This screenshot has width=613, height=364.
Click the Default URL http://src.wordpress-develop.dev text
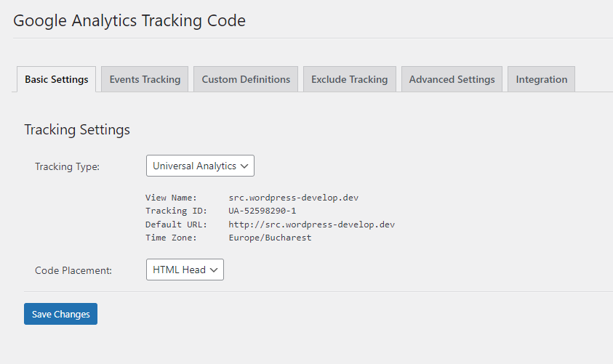(x=311, y=225)
